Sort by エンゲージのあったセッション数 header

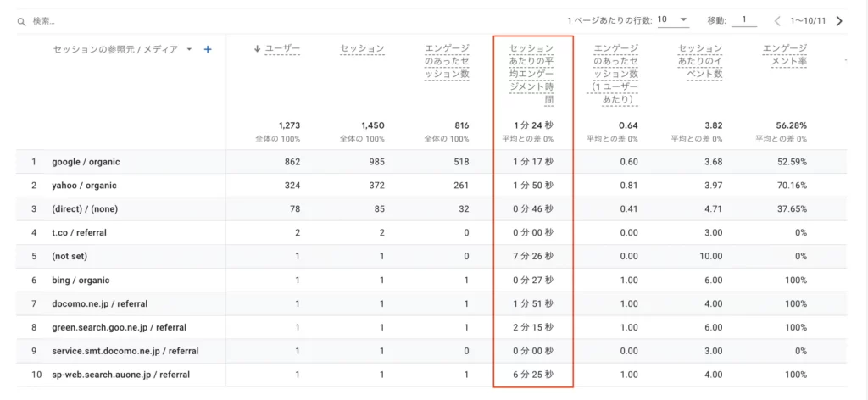[x=447, y=61]
